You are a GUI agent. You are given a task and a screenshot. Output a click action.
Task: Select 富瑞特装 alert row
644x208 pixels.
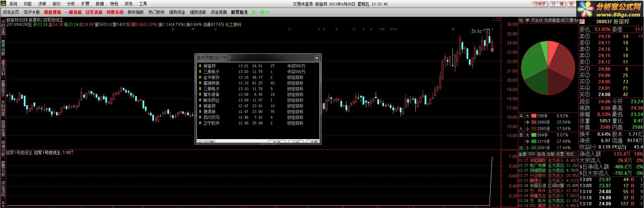pyautogui.click(x=258, y=83)
